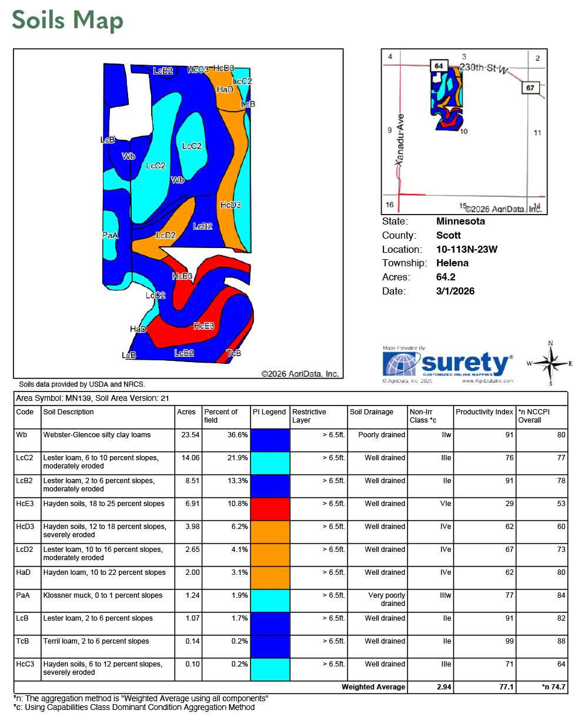Viewport: 588px width, 720px height.
Task: Select the Percent of field column header
Action: tap(220, 416)
